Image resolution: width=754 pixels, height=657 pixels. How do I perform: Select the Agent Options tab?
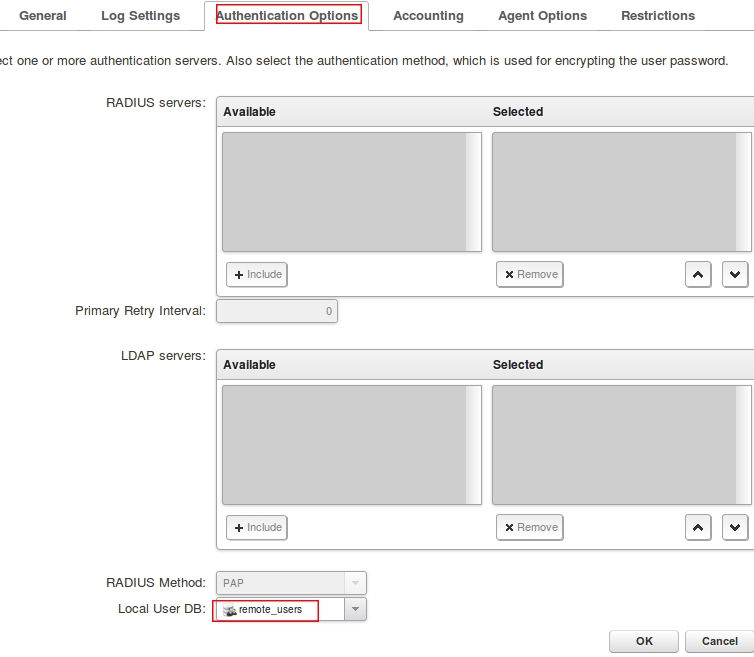click(543, 16)
